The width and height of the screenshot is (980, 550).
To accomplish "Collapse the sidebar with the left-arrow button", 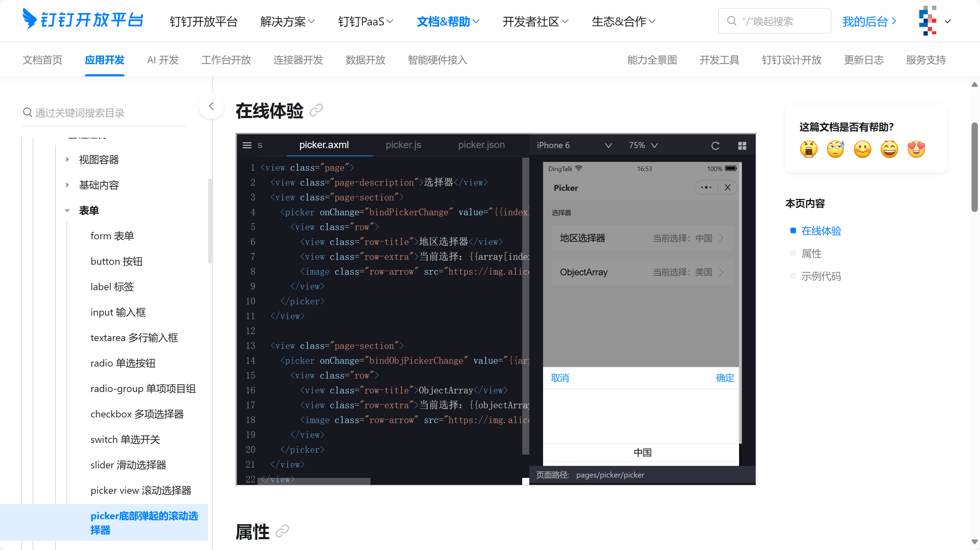I will 212,106.
